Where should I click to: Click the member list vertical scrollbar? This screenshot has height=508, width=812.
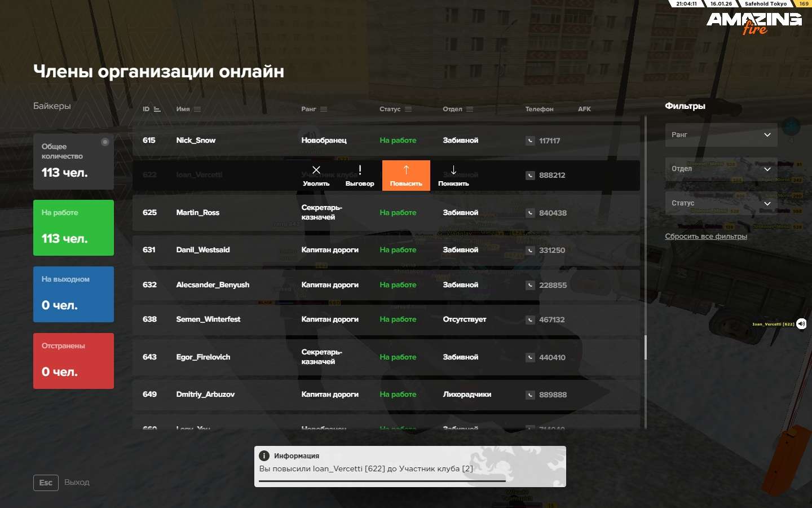point(646,347)
